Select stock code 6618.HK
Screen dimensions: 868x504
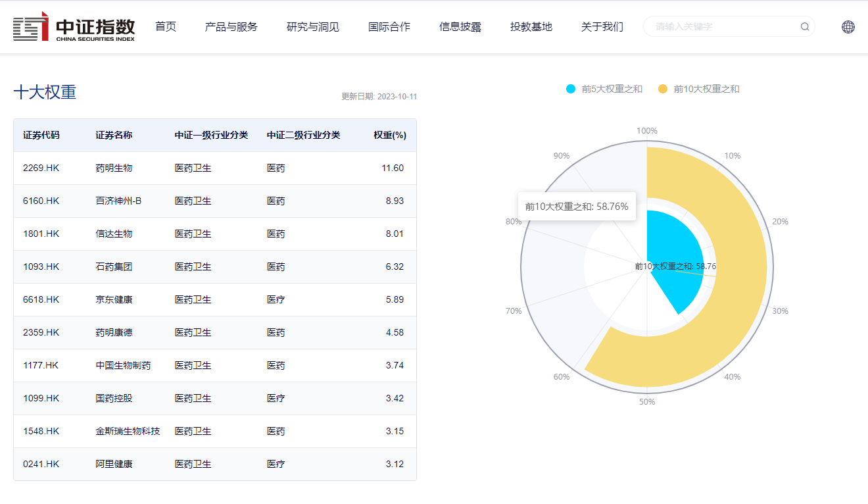coord(41,299)
